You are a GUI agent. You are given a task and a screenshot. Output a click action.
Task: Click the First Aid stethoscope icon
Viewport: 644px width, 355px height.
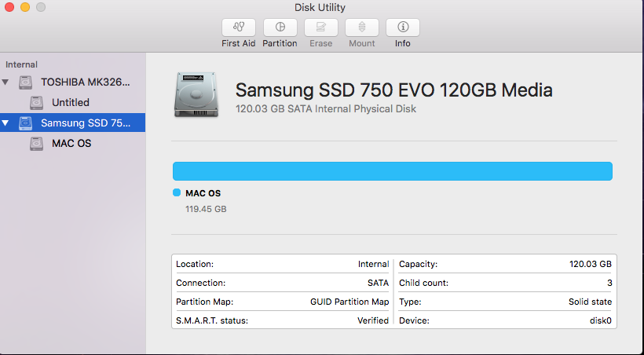239,27
